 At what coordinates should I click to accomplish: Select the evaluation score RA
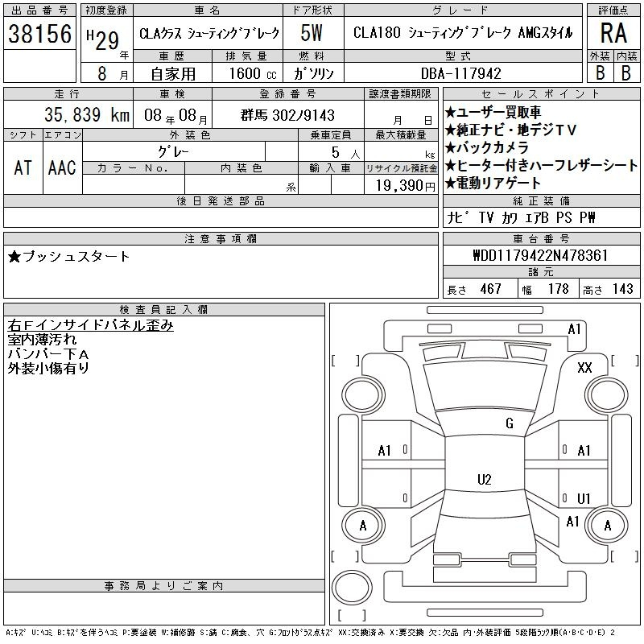tap(613, 33)
